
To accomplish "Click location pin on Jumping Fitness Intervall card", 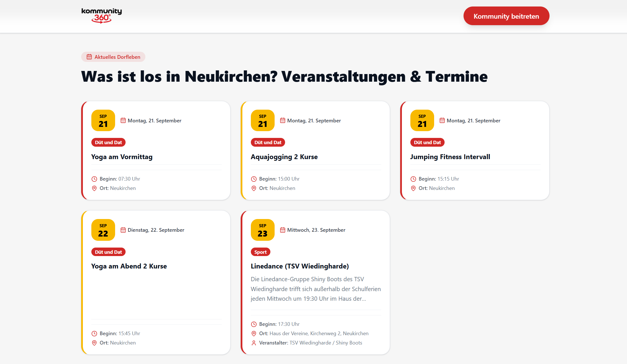I will [x=413, y=188].
